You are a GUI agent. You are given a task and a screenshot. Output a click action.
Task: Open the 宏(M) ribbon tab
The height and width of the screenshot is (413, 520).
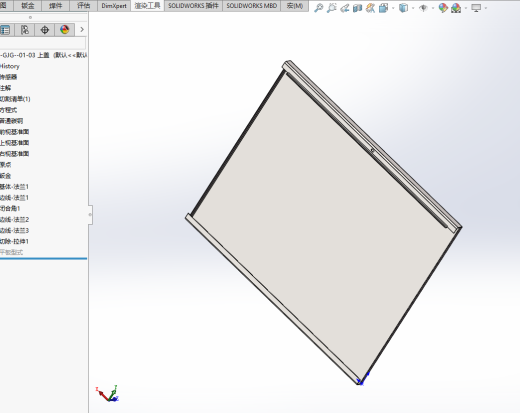click(295, 5)
